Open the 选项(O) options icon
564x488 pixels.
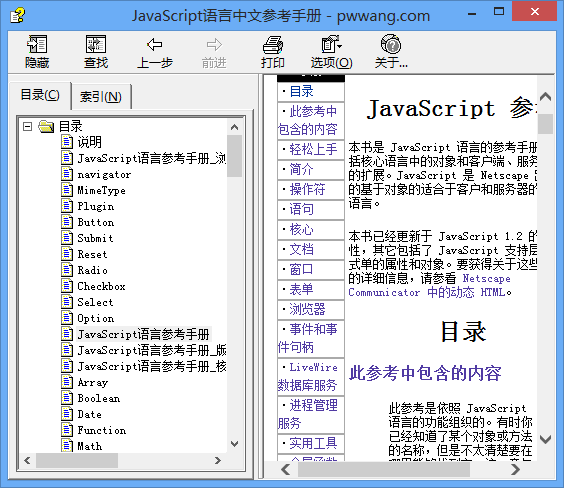click(x=331, y=45)
